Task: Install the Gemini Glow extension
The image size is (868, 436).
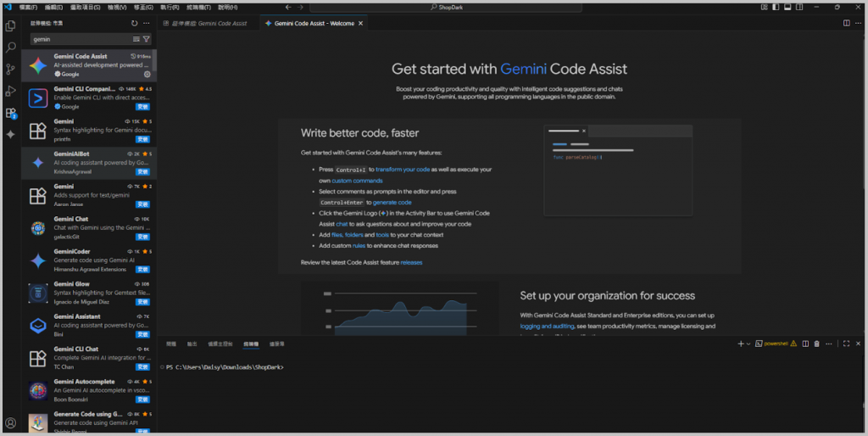Action: click(x=142, y=302)
